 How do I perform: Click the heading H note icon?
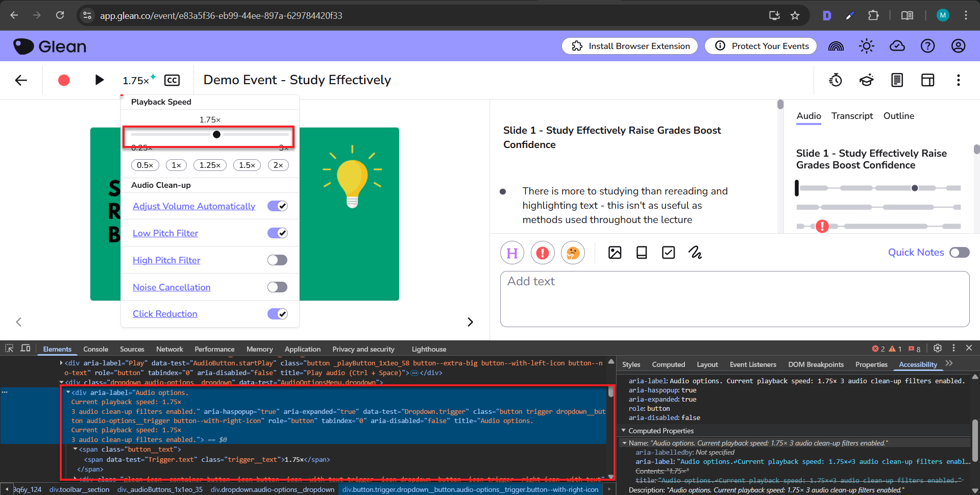coord(512,253)
